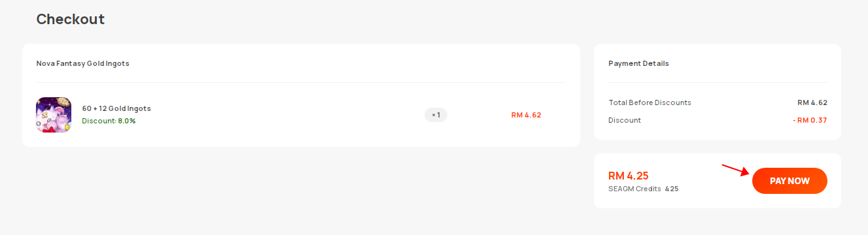Click the - RM 0.37 discount amount
This screenshot has width=868, height=235.
pyautogui.click(x=809, y=120)
